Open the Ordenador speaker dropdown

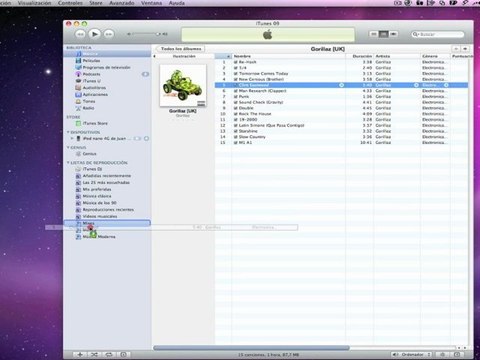click(x=412, y=355)
